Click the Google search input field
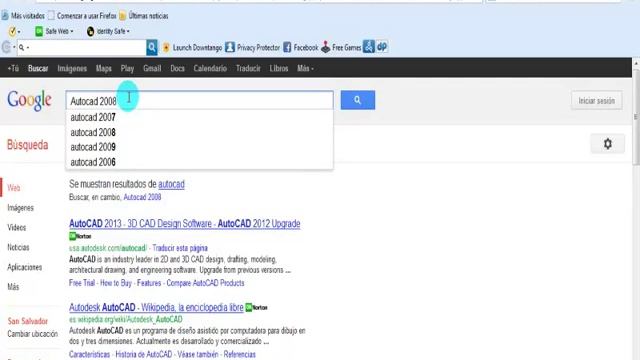Image resolution: width=640 pixels, height=360 pixels. click(199, 100)
